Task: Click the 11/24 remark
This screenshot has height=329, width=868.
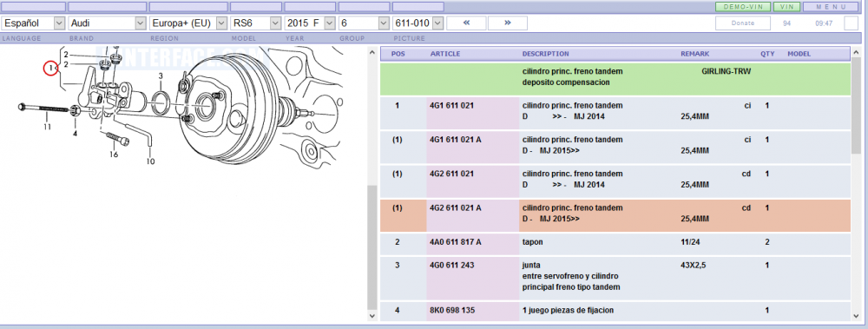Action: tap(690, 242)
